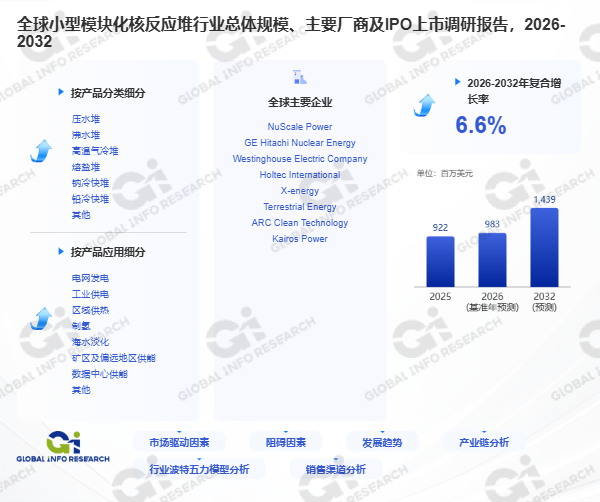Click the 6.6% growth rate value
Image resolution: width=600 pixels, height=502 pixels.
(x=481, y=125)
